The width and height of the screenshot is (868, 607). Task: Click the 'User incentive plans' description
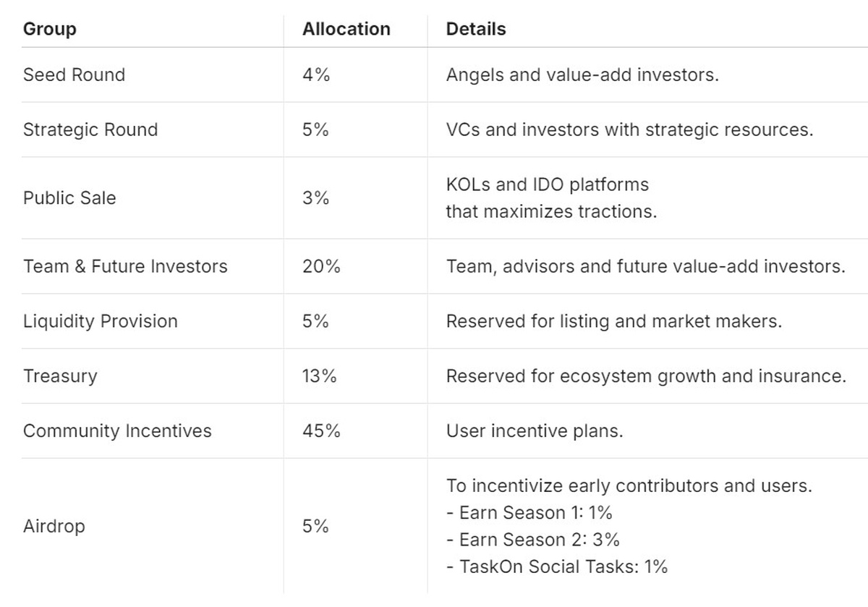point(535,431)
